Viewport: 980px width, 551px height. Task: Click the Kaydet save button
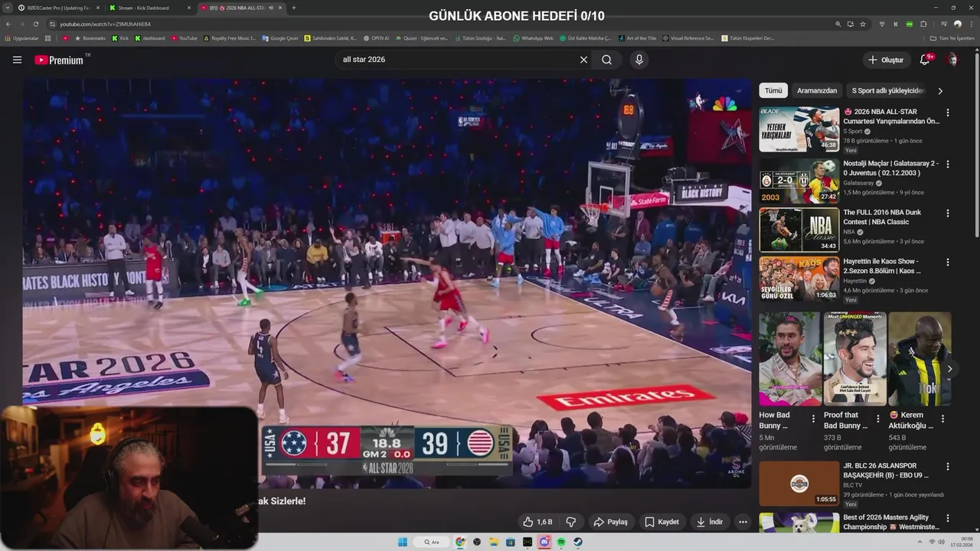[x=661, y=522]
